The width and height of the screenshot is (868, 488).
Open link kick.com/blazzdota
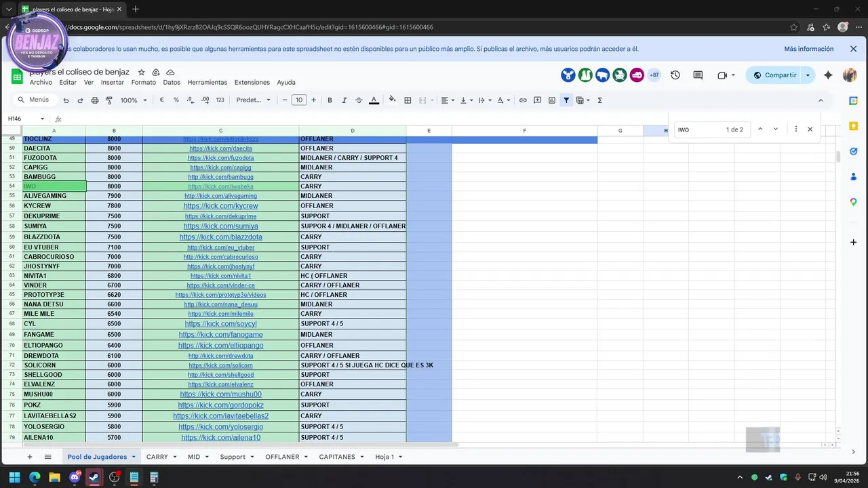click(x=220, y=237)
